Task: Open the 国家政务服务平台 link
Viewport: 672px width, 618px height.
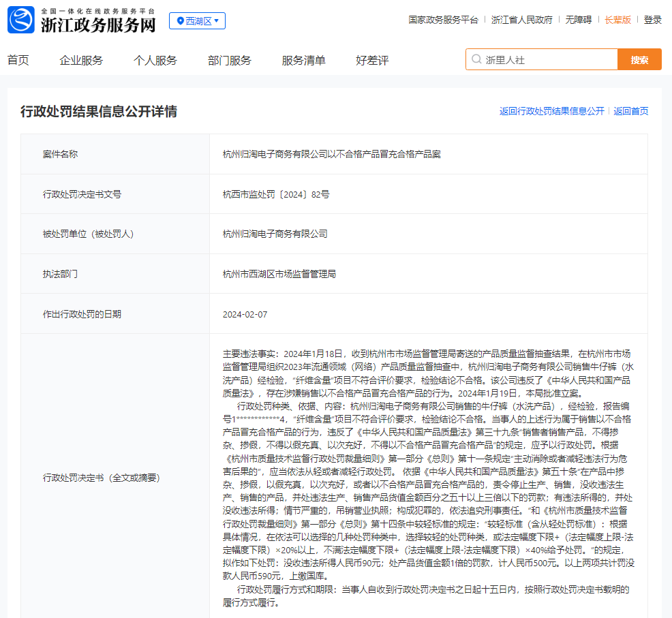Action: pos(443,20)
